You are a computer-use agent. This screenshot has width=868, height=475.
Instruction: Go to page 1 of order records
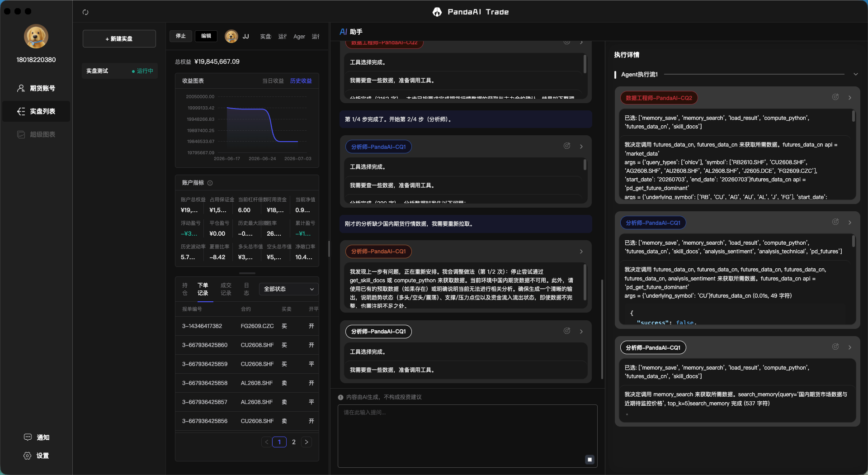point(279,442)
